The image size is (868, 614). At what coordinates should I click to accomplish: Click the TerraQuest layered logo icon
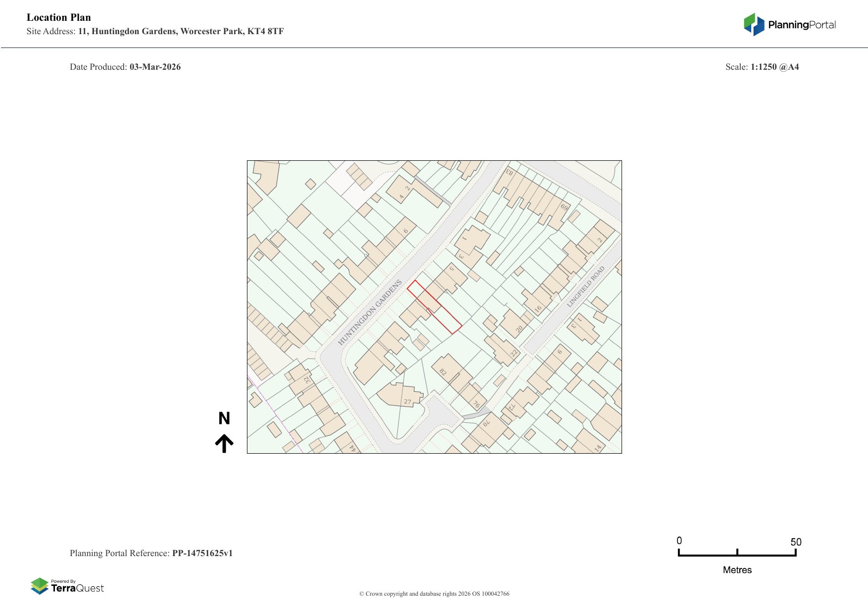point(40,586)
